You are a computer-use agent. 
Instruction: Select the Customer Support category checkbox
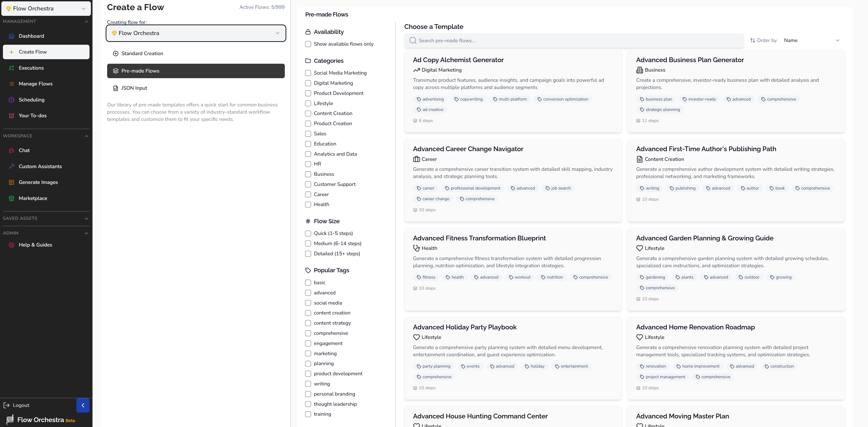(x=308, y=184)
